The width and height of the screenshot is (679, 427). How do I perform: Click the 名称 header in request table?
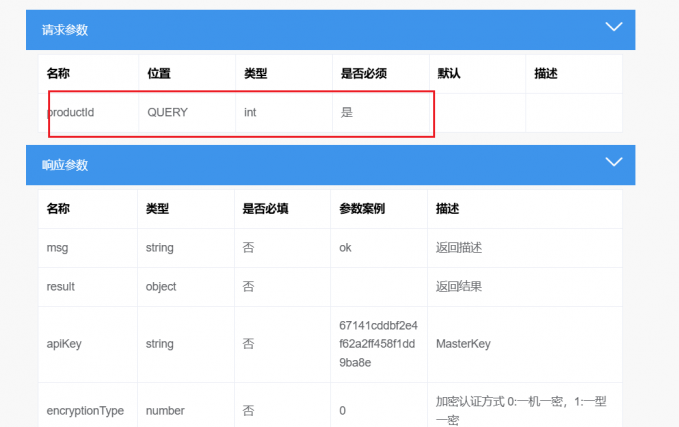[58, 74]
